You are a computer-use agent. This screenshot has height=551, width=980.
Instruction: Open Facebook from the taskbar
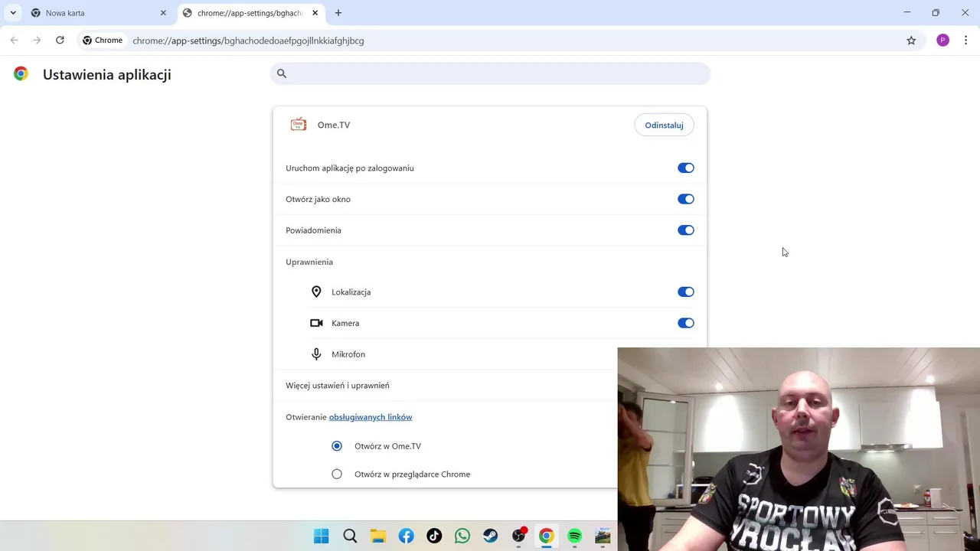pyautogui.click(x=406, y=536)
